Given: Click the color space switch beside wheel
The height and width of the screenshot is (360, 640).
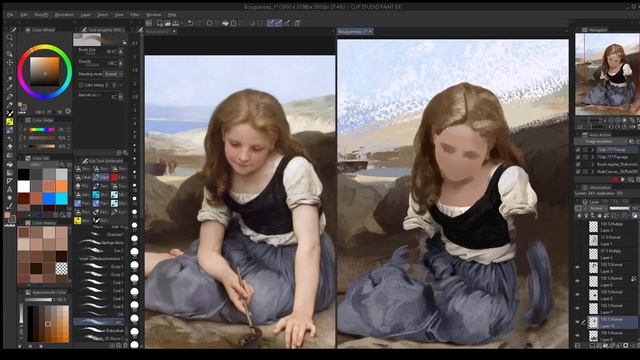Looking at the screenshot, I should (68, 111).
